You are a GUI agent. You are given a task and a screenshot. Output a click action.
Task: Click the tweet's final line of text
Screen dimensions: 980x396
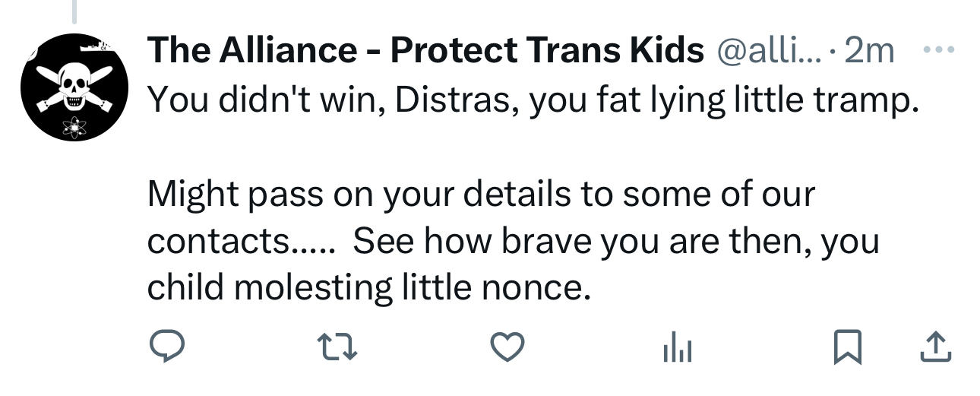pos(368,287)
